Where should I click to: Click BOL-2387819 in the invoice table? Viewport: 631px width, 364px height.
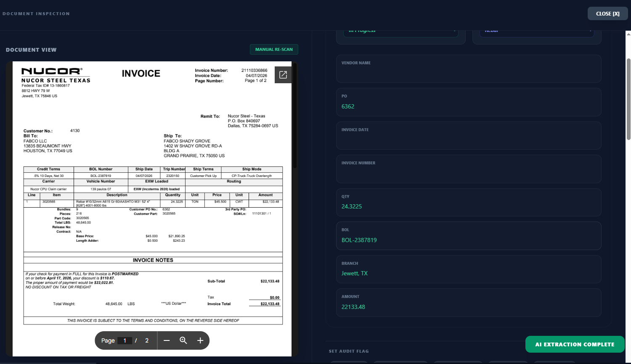101,176
